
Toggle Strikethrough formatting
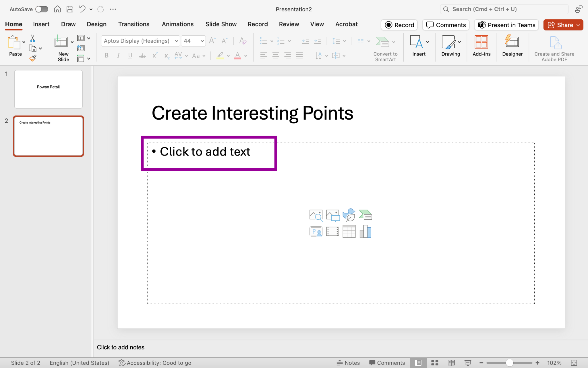coord(142,56)
